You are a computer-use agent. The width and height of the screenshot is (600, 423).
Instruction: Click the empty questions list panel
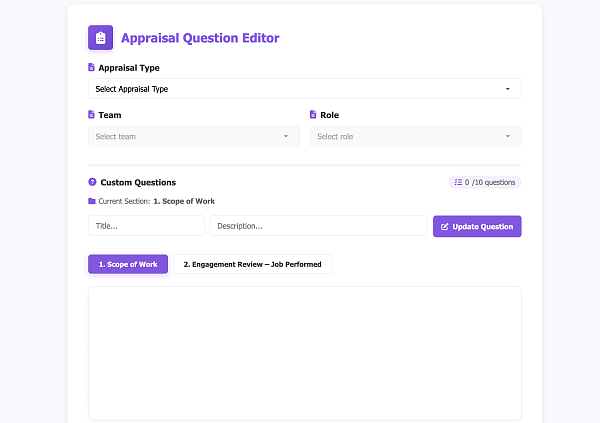click(x=305, y=353)
